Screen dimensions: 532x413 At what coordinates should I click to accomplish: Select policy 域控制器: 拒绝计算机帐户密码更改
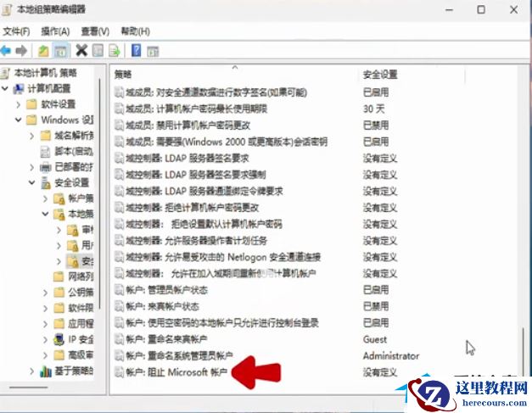(193, 208)
